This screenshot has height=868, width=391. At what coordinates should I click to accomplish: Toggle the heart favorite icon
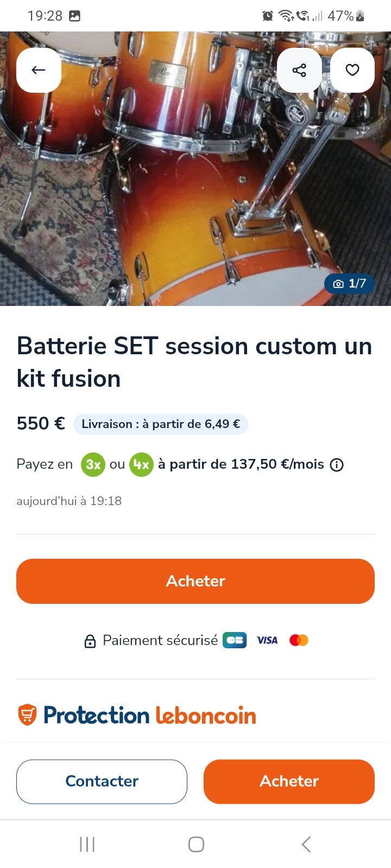352,70
